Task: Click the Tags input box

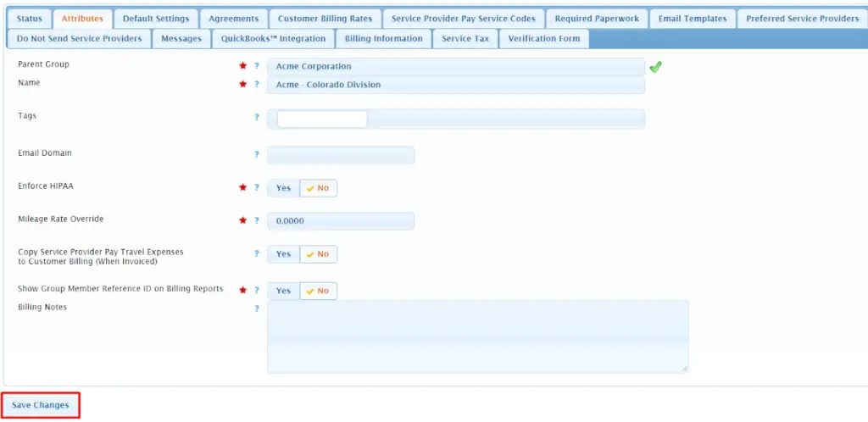Action: 322,119
